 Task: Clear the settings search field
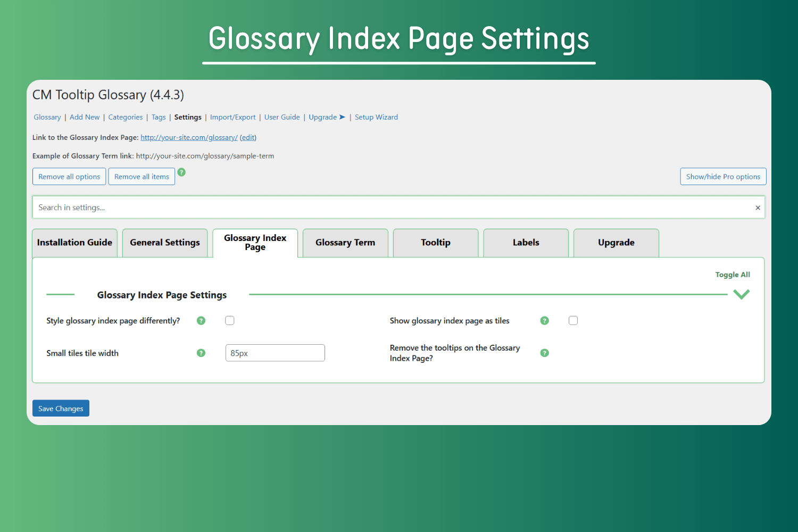click(x=758, y=207)
